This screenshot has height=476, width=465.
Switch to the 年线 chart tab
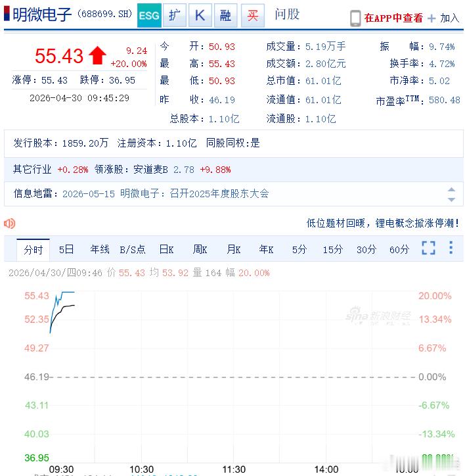[x=99, y=250]
